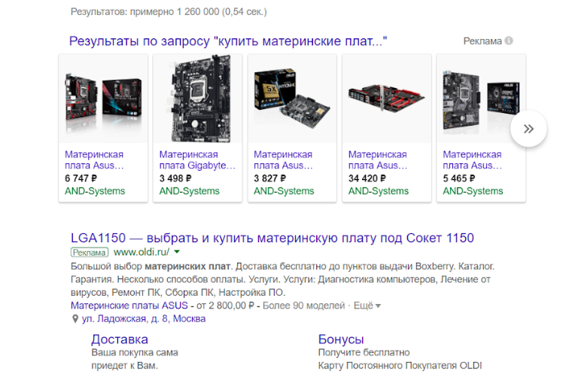Open Asus product title above 34 420 ₽
This screenshot has height=392, width=572.
click(x=378, y=160)
